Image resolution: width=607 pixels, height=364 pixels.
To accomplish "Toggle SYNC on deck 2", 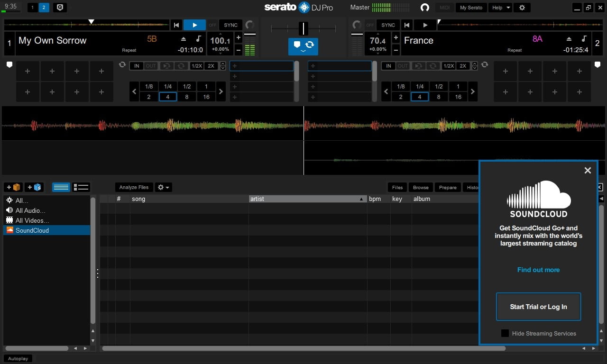I will coord(388,25).
